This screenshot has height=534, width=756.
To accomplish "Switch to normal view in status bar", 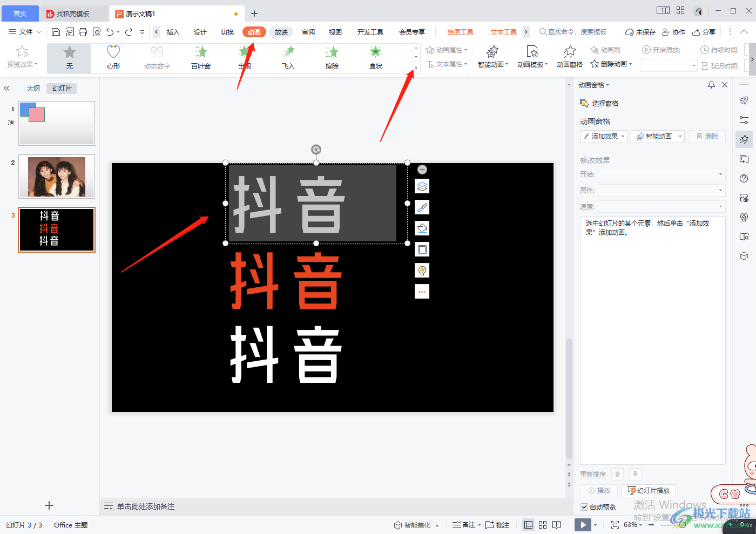I will click(529, 525).
